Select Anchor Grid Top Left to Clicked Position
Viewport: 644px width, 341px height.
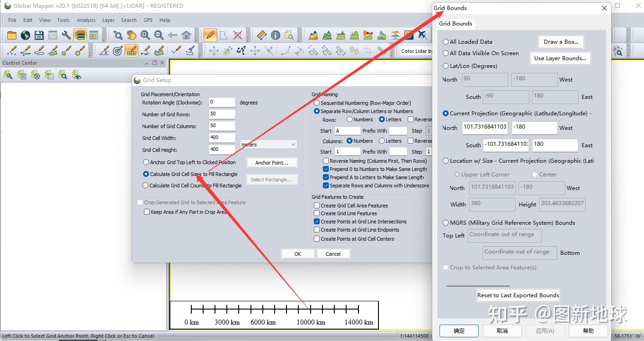(x=146, y=162)
